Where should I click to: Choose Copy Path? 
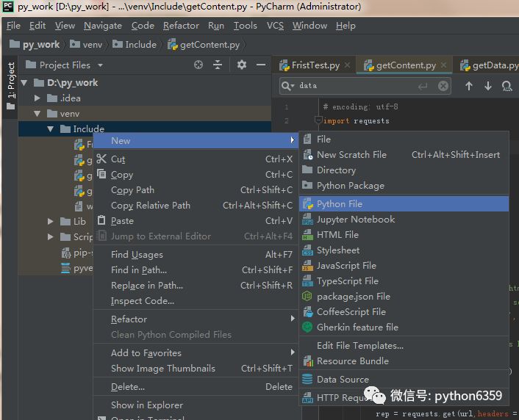[196, 190]
